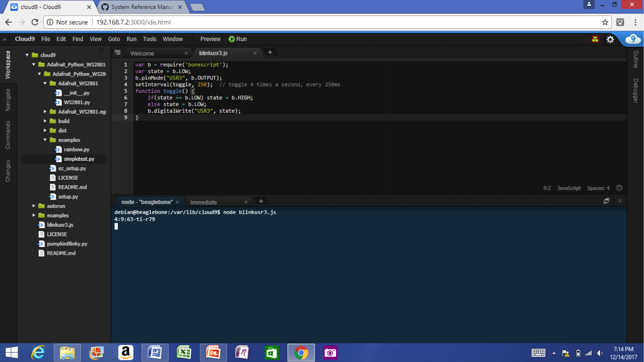
Task: Open the Preview panel
Action: (210, 39)
